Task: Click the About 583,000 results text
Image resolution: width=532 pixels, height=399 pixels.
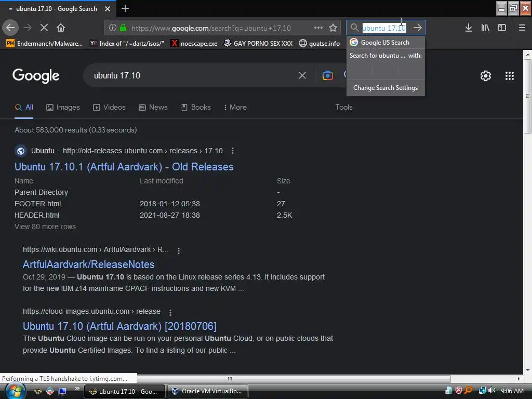Action: coord(76,130)
